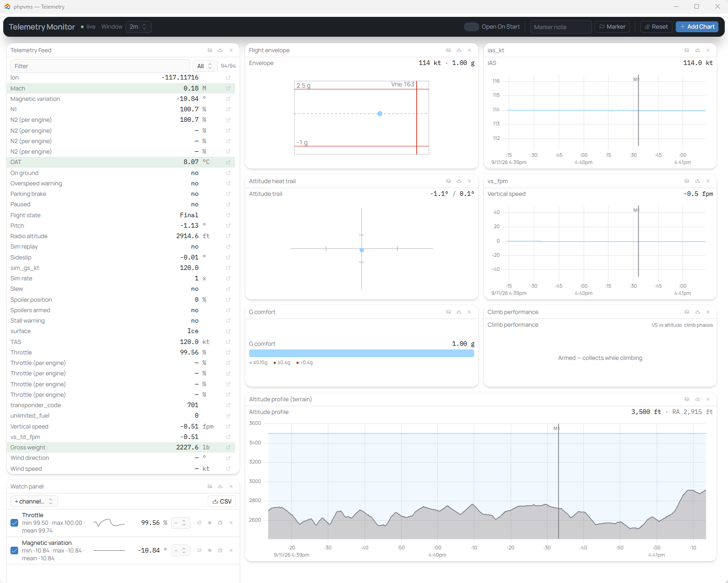This screenshot has width=728, height=583.
Task: Freeze the Magnetic variation watch channel
Action: point(210,551)
